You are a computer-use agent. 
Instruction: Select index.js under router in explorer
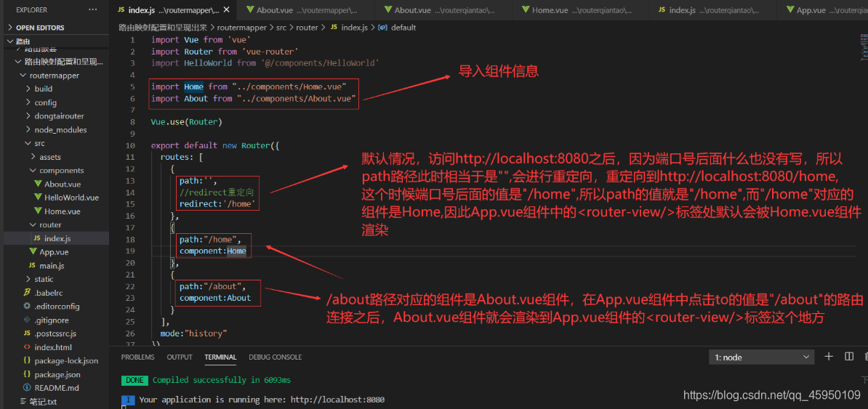point(57,238)
